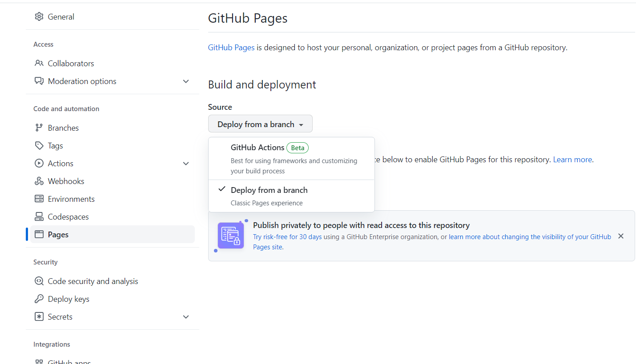This screenshot has height=364, width=636.
Task: Click the Access section header
Action: [43, 44]
